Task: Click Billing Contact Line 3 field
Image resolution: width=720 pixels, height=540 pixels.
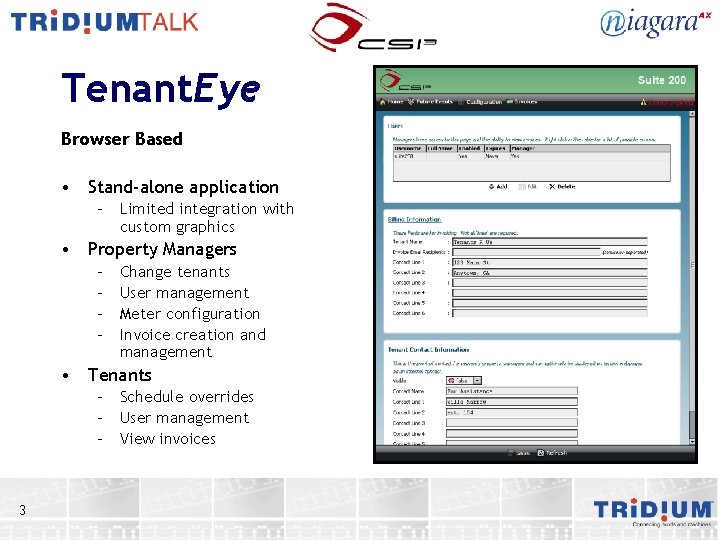Action: (550, 283)
